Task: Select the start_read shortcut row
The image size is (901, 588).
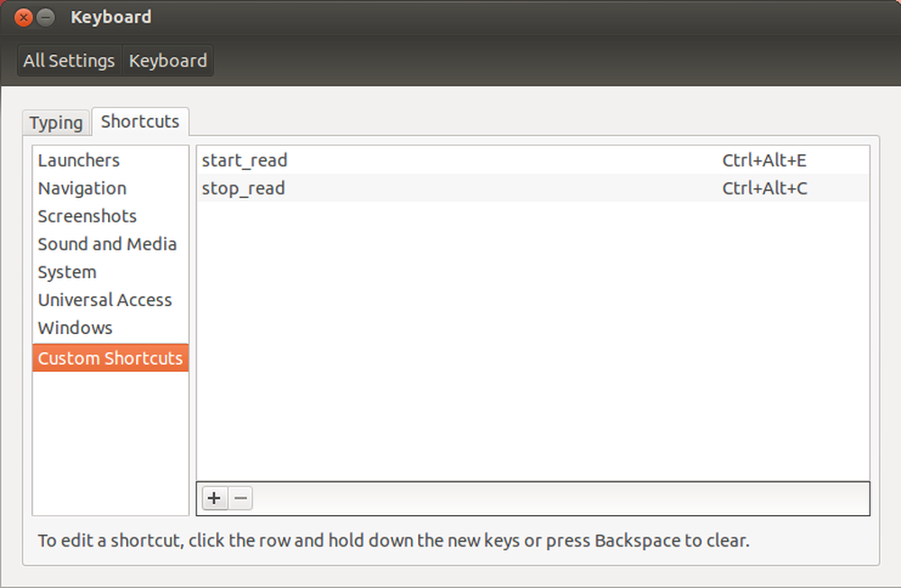Action: (532, 160)
